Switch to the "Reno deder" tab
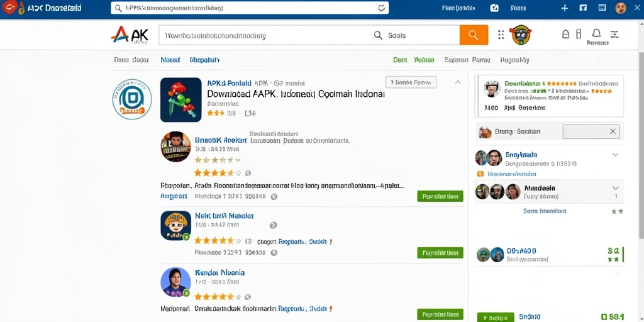Image resolution: width=644 pixels, height=322 pixels. 131,60
